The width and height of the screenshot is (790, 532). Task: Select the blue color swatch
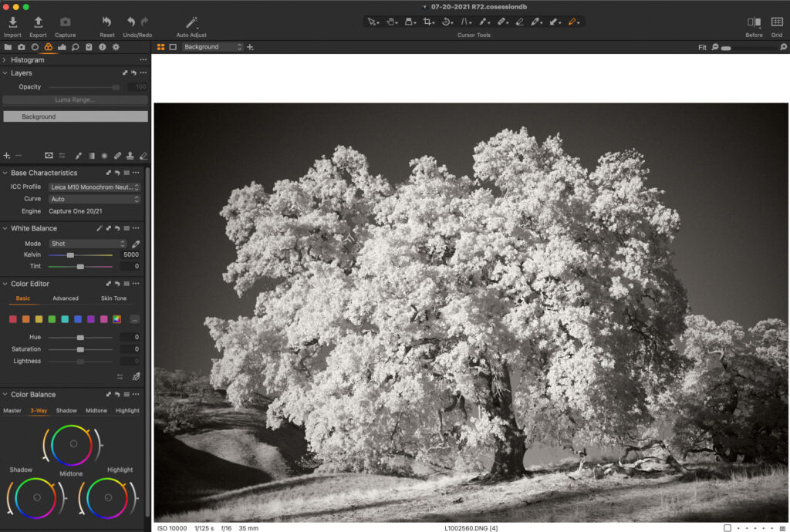click(x=78, y=319)
